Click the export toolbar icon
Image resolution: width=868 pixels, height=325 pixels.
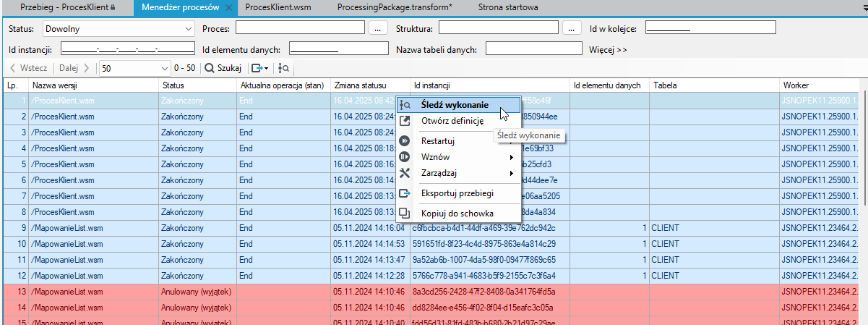256,68
